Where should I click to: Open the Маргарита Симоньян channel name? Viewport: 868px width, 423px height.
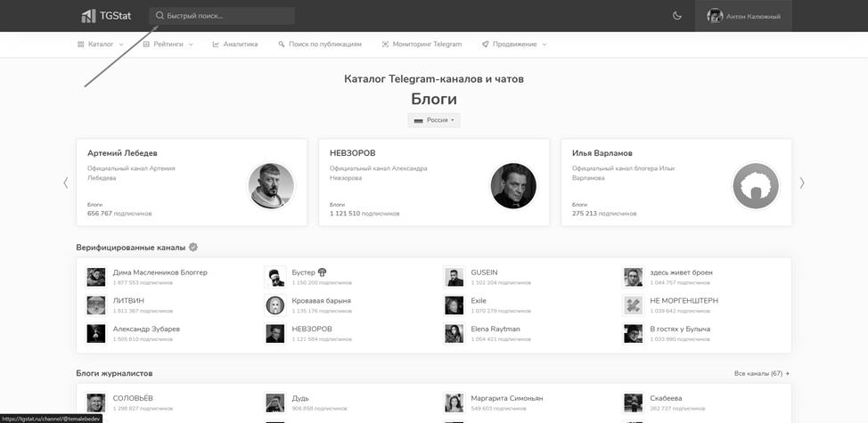pos(507,398)
